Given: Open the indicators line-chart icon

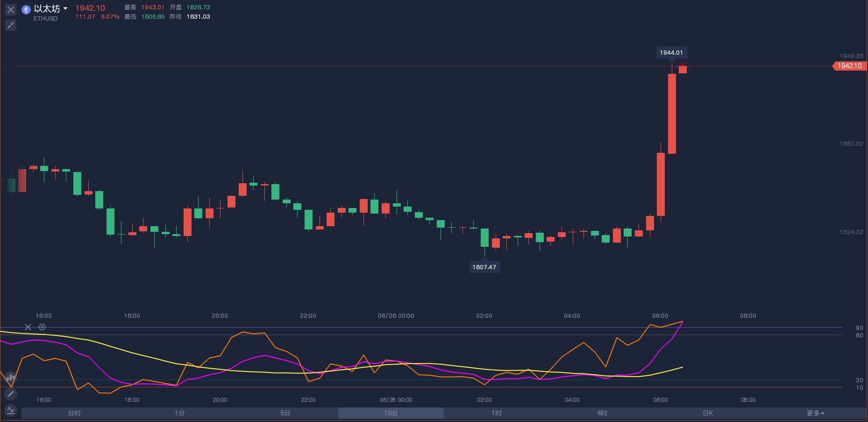Looking at the screenshot, I should [11, 411].
